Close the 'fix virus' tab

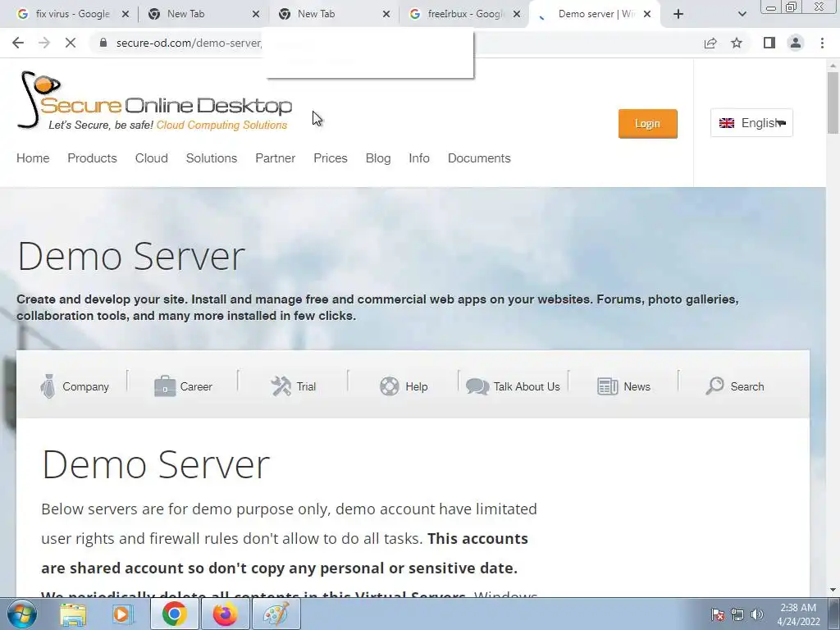(126, 14)
